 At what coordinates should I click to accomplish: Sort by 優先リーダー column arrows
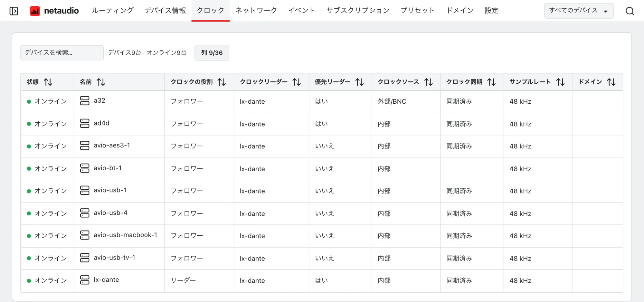360,82
